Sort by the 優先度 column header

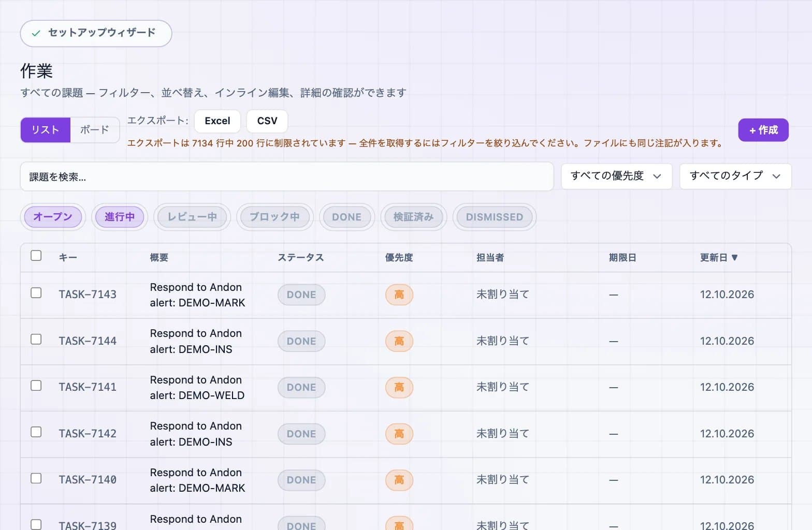click(399, 258)
